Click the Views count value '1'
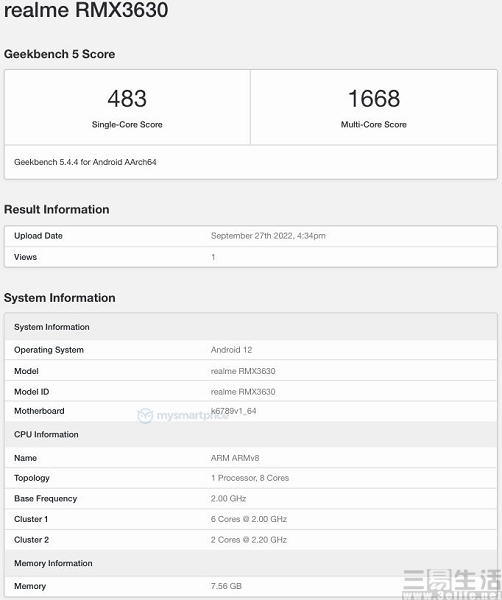502x600 pixels. coord(213,257)
